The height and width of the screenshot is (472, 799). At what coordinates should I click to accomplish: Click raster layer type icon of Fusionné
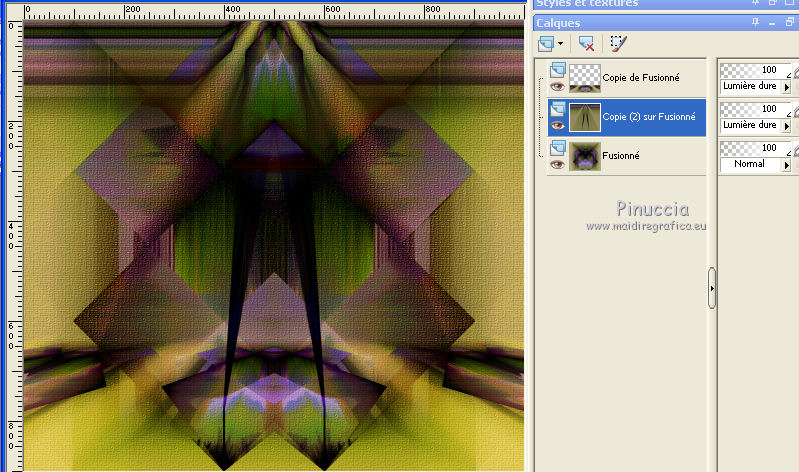click(x=558, y=147)
